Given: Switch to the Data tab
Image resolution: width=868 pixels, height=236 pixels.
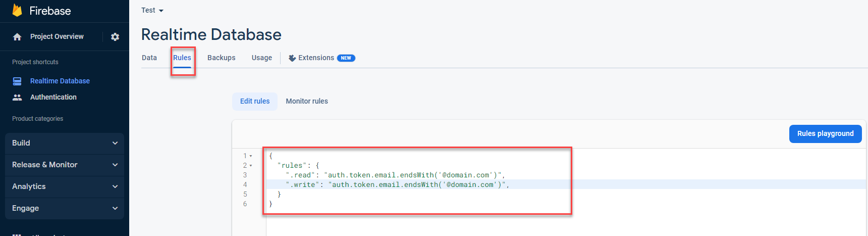Looking at the screenshot, I should [149, 58].
